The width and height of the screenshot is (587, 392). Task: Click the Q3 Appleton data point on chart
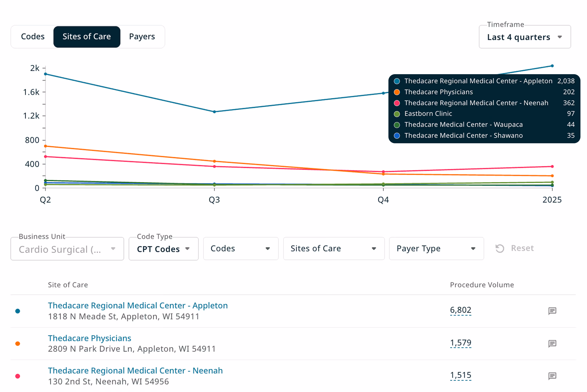[x=214, y=112]
